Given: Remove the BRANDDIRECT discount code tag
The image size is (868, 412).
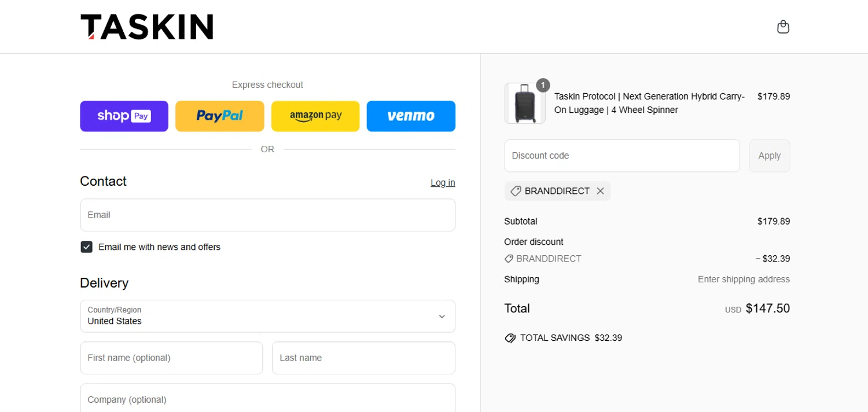Looking at the screenshot, I should 600,191.
